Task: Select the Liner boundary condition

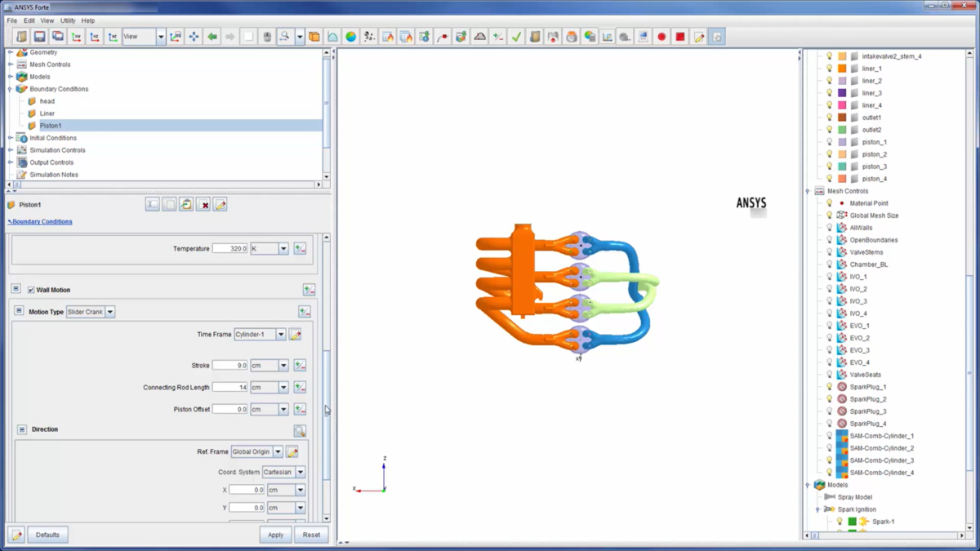Action: (x=47, y=113)
